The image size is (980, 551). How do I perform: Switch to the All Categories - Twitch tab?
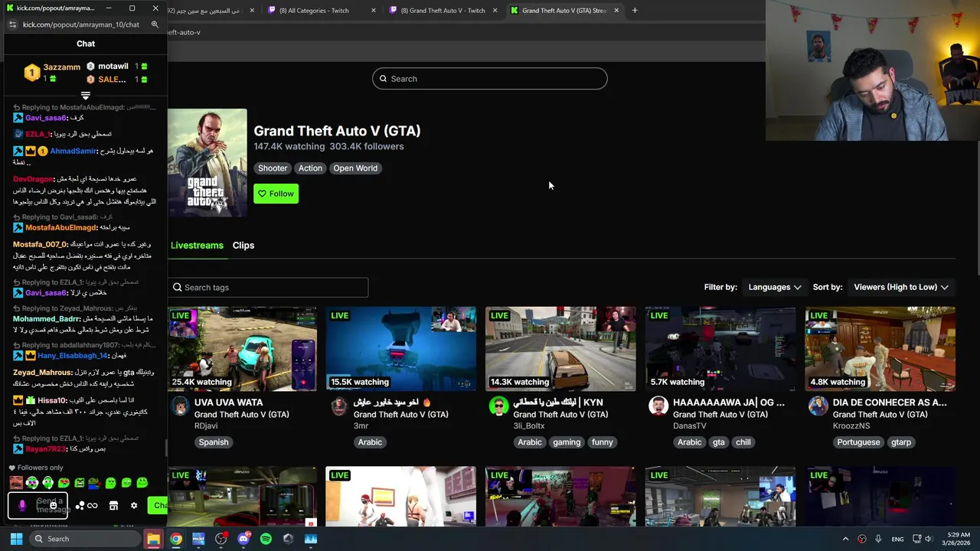[x=314, y=11]
